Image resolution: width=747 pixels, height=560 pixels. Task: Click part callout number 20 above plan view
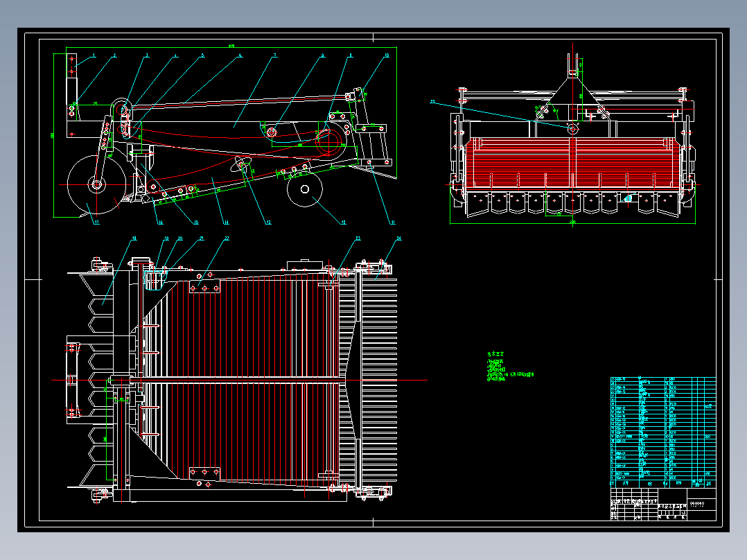(179, 238)
